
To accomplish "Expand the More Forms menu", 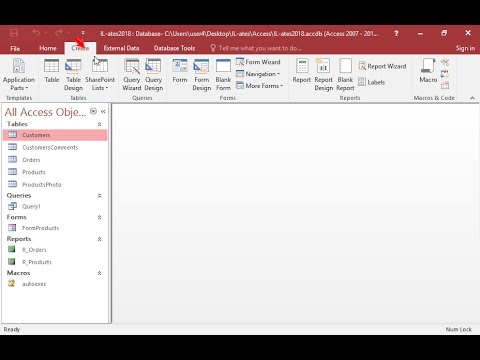I will pyautogui.click(x=260, y=86).
